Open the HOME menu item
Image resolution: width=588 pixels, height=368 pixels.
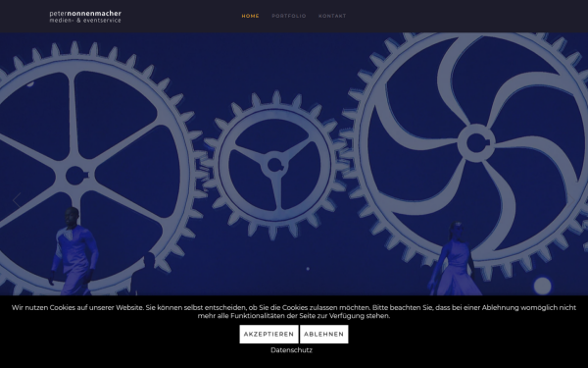(x=250, y=16)
